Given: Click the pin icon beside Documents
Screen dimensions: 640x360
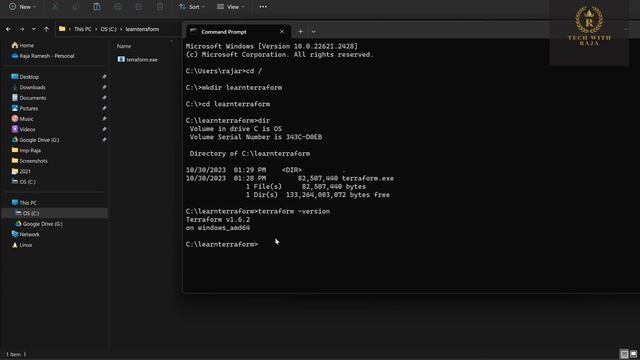Looking at the screenshot, I should click(x=104, y=98).
